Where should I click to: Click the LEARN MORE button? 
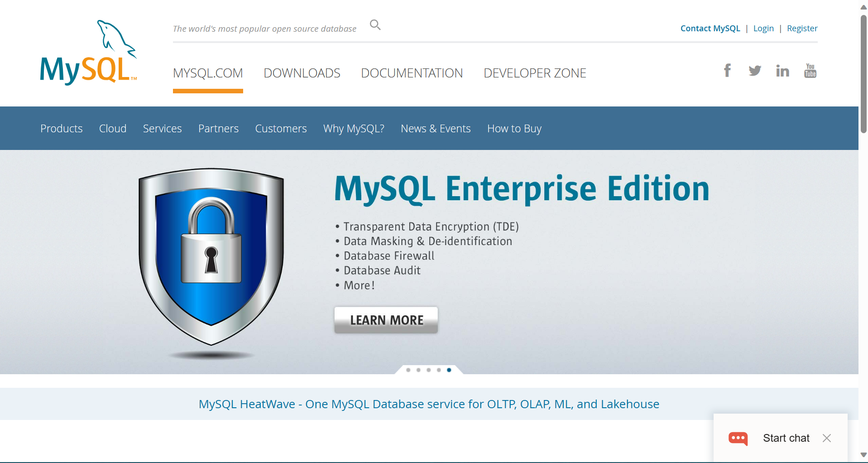[386, 320]
